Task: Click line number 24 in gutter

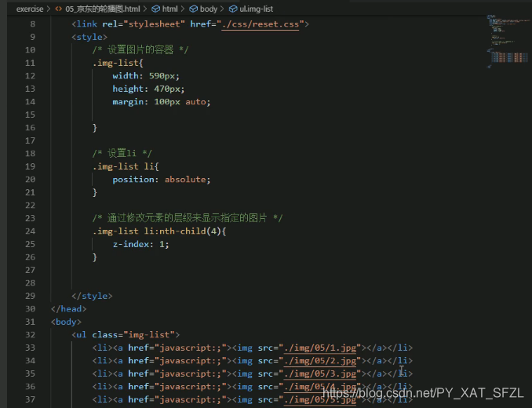Action: [x=30, y=231]
